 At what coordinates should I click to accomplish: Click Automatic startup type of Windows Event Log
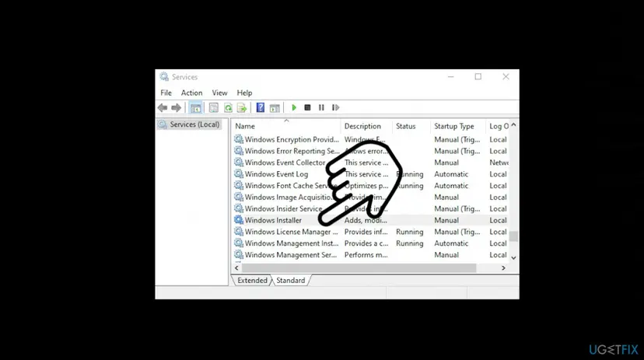click(451, 174)
